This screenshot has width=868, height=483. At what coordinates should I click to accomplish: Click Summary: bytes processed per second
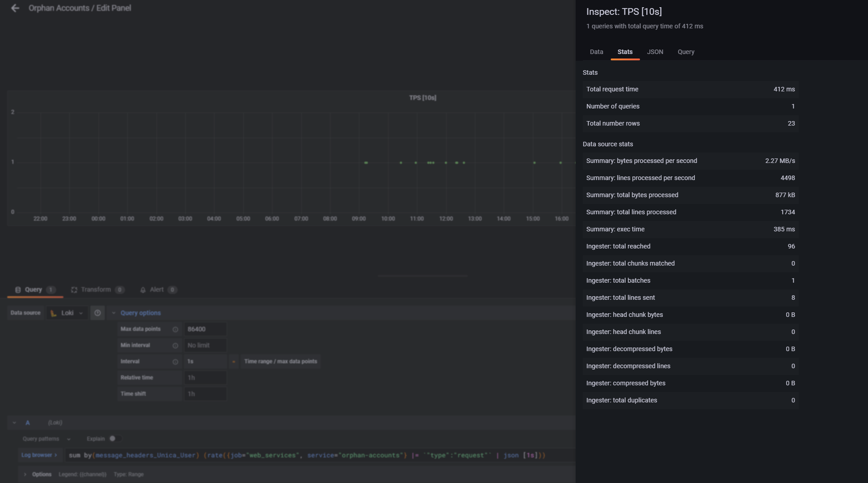tap(690, 161)
